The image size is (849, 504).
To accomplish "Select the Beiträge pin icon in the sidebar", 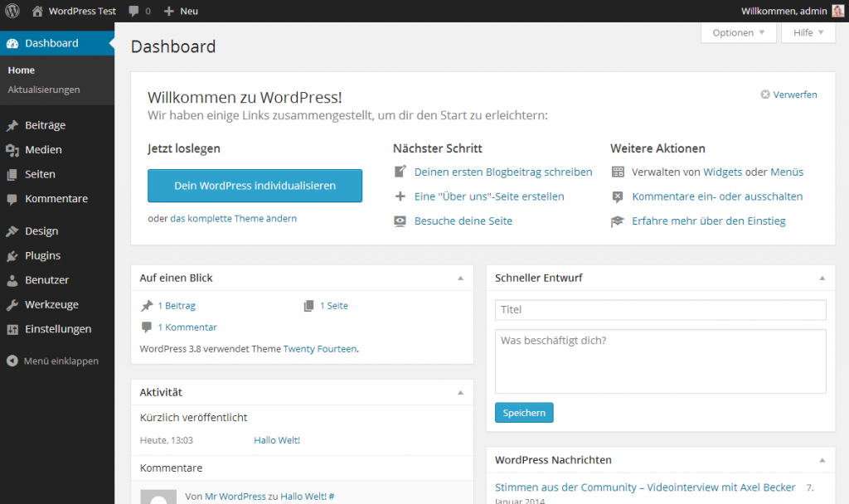I will tap(12, 124).
